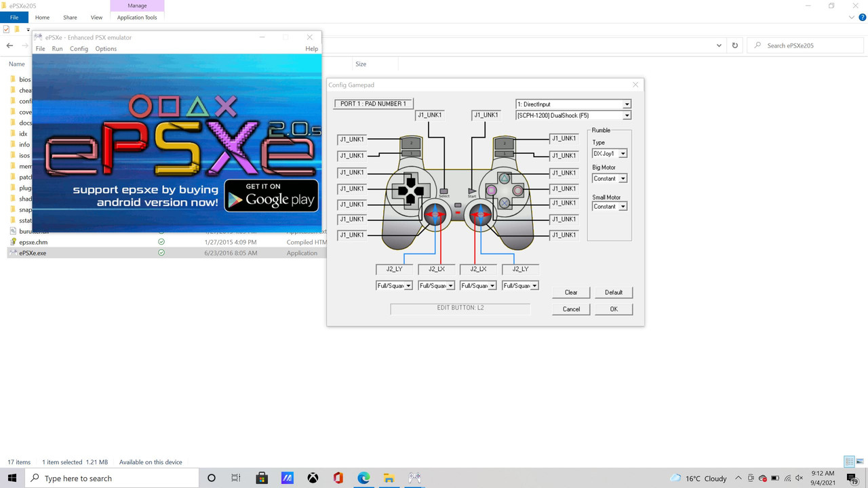
Task: Click the Properties checkmark icon in the quick access toolbar
Action: [7, 29]
